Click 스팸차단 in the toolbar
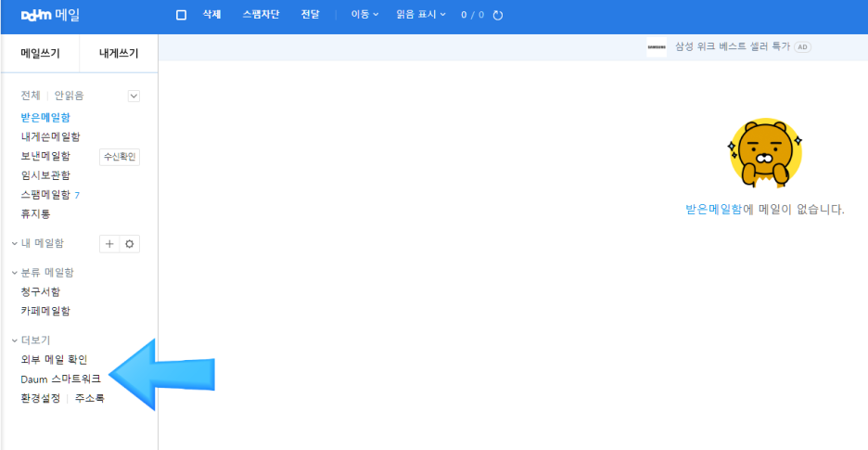Viewport: 868px width, 450px height. tap(261, 15)
